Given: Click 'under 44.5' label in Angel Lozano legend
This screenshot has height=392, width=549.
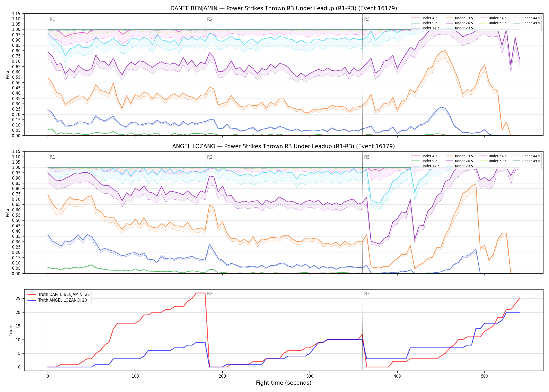Looking at the screenshot, I should pyautogui.click(x=531, y=156).
